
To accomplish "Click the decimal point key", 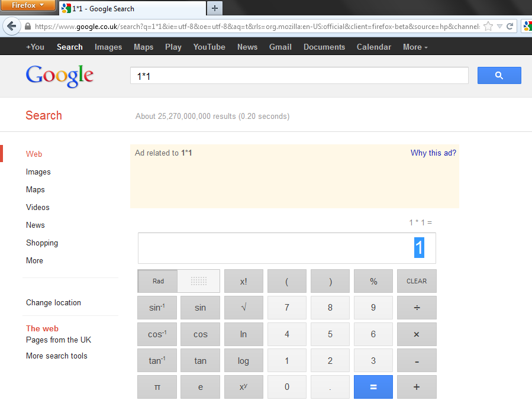I will coord(330,387).
